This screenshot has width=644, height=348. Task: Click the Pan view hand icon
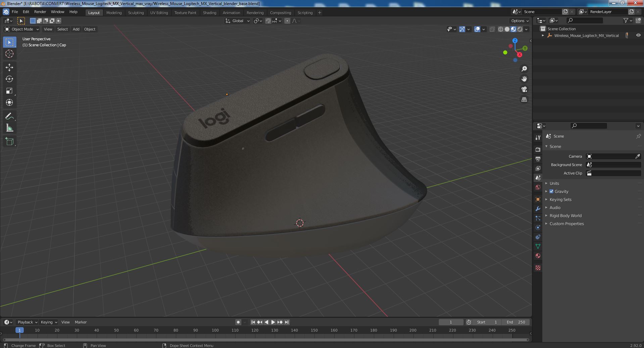click(524, 79)
